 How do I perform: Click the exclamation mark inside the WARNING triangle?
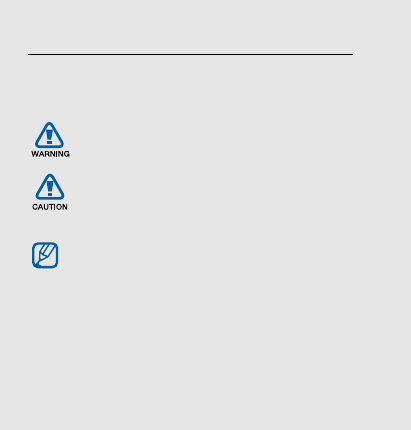click(x=49, y=137)
